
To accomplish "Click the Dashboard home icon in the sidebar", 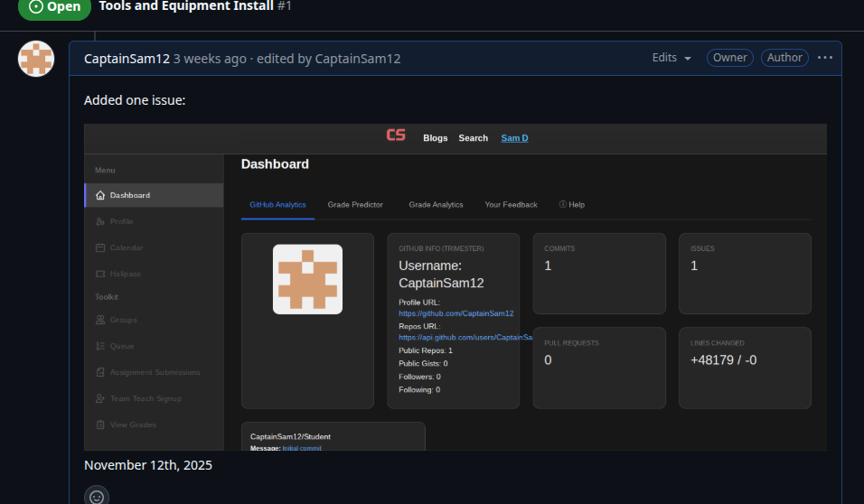I will [x=100, y=195].
